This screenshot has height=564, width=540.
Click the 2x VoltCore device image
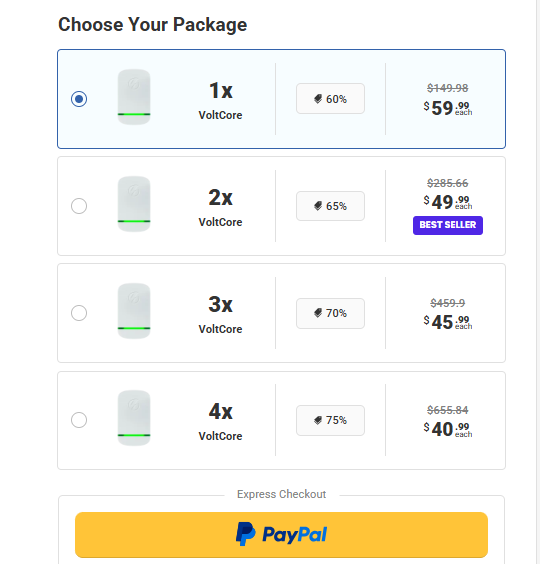point(134,204)
